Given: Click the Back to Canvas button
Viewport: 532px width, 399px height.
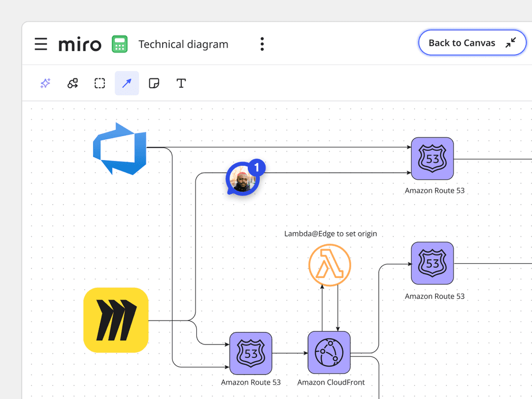Looking at the screenshot, I should point(472,43).
